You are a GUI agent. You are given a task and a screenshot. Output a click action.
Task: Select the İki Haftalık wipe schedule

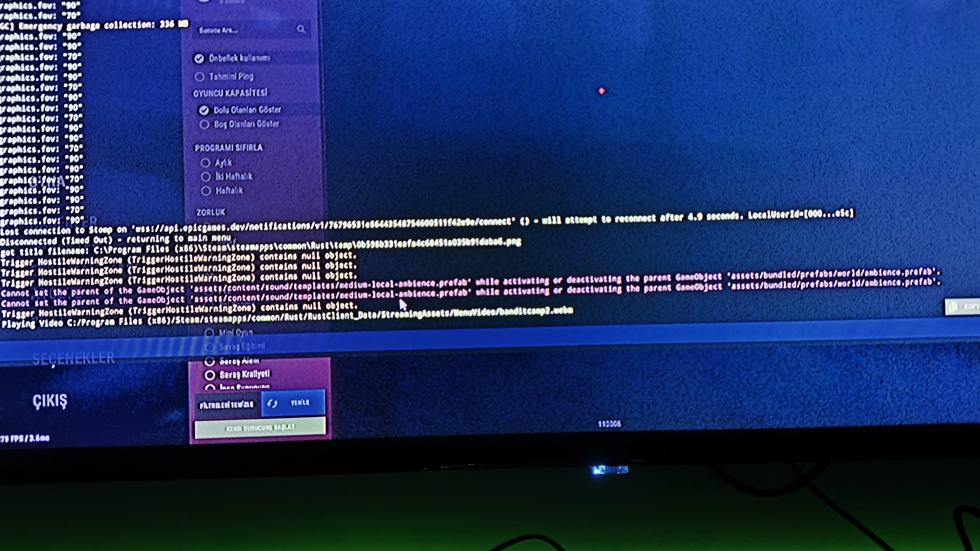(x=206, y=177)
